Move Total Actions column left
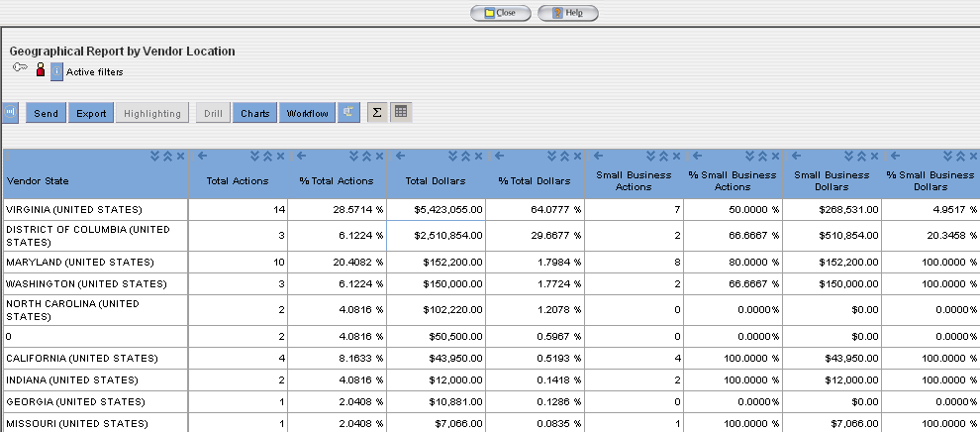 [202, 157]
